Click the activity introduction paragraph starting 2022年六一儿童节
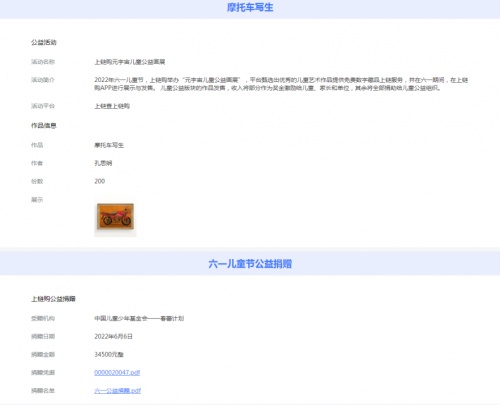 pyautogui.click(x=281, y=84)
